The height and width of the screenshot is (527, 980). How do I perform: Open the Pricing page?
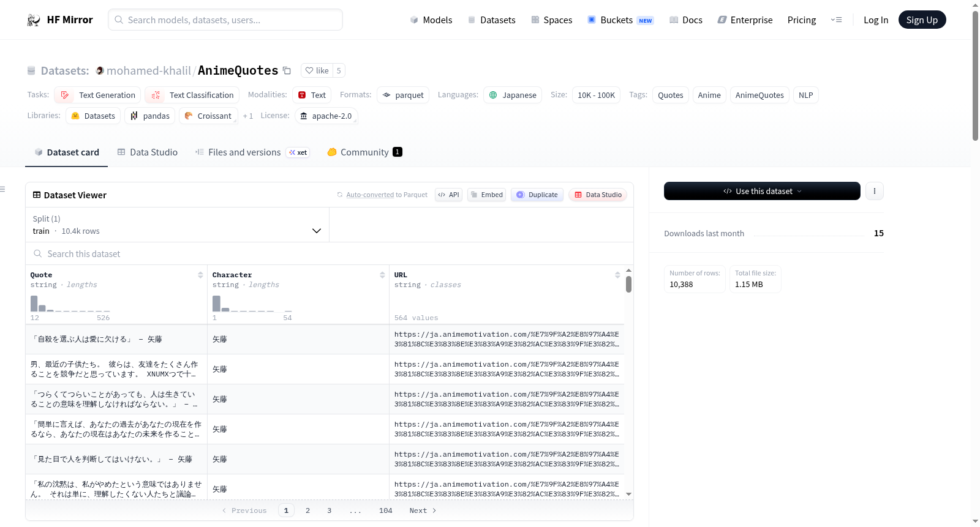(802, 20)
